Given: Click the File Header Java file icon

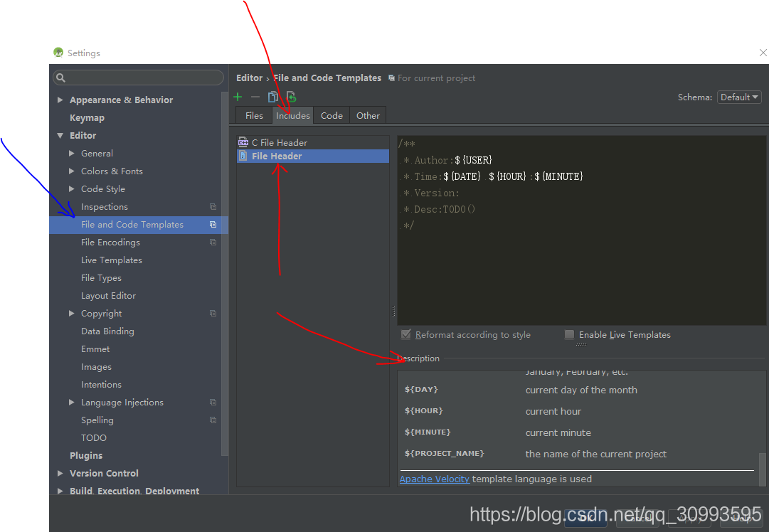Looking at the screenshot, I should point(243,156).
